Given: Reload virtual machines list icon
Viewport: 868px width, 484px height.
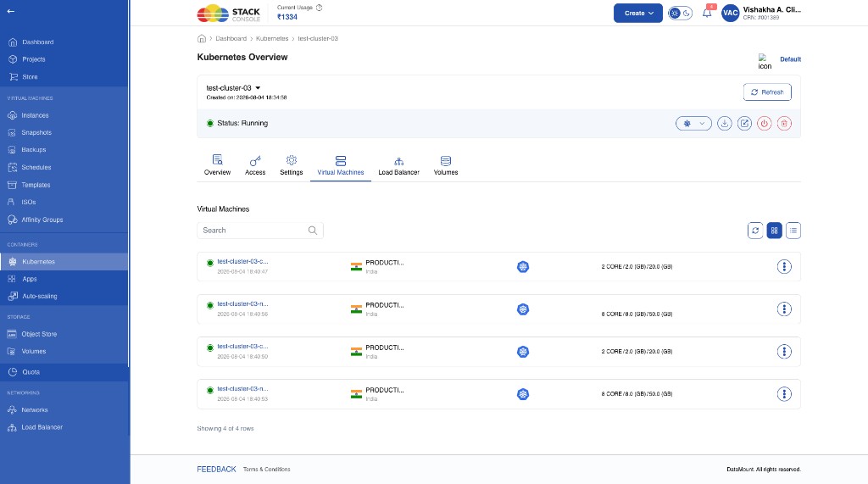Looking at the screenshot, I should (755, 231).
